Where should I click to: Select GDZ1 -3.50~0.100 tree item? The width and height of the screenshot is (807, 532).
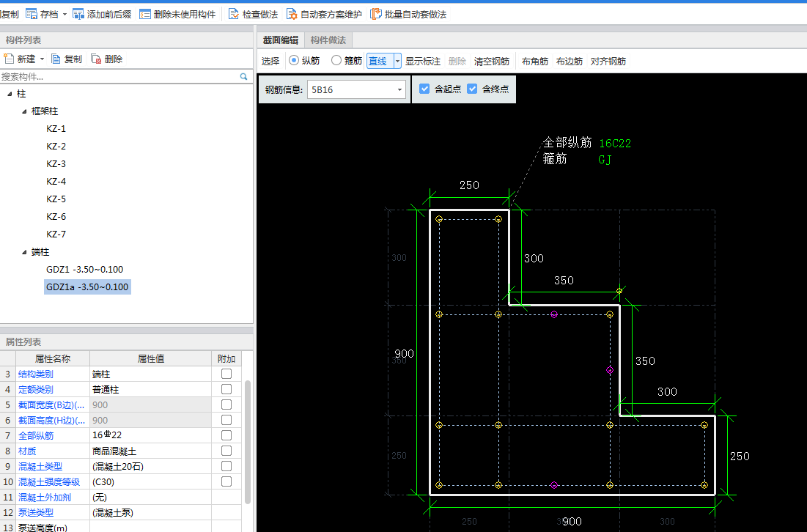coord(85,269)
